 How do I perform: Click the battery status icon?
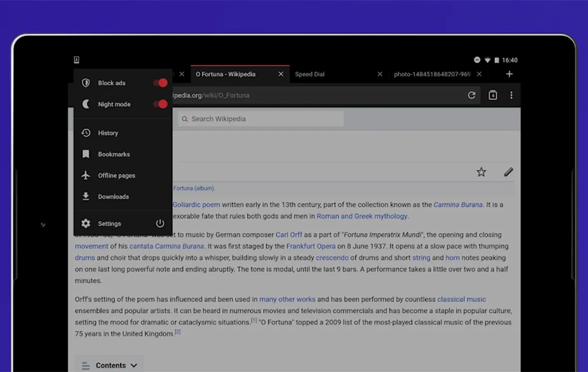pyautogui.click(x=497, y=60)
